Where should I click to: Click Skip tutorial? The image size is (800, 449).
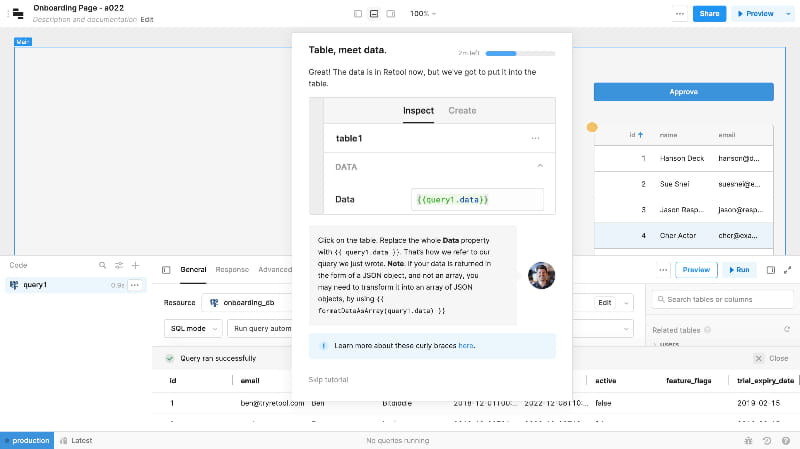[328, 380]
